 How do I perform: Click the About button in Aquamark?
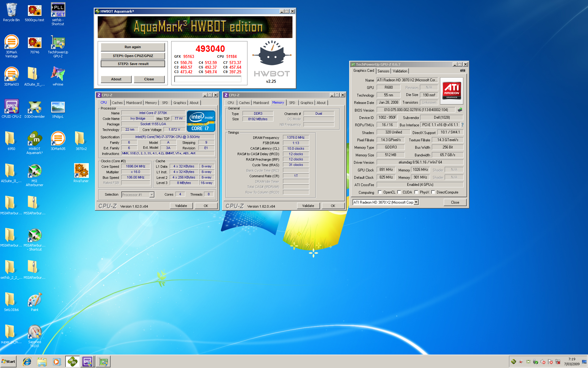tap(116, 79)
